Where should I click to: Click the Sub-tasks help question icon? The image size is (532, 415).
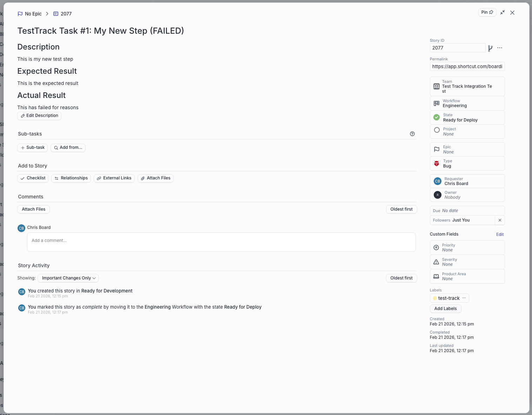(x=412, y=134)
